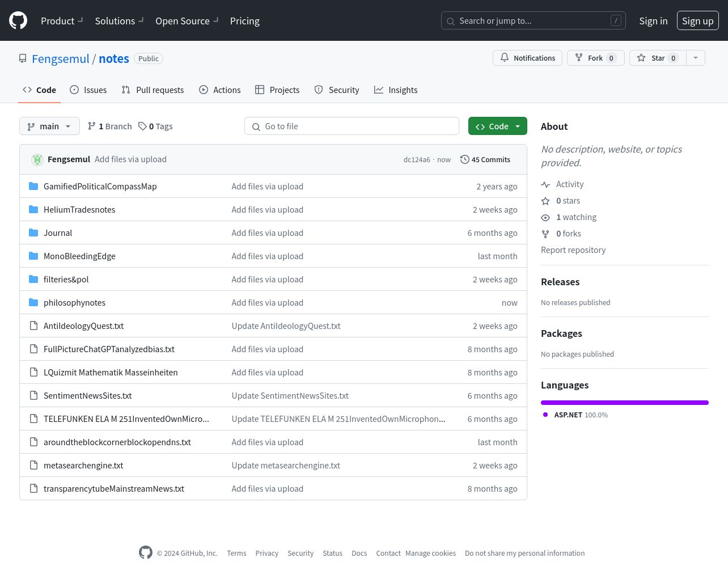The image size is (728, 583).
Task: Open the main branch selector
Action: point(49,126)
